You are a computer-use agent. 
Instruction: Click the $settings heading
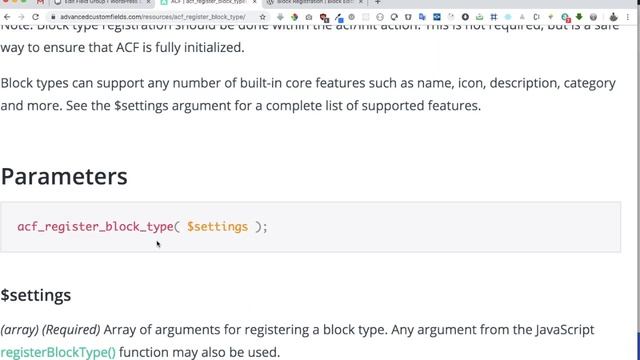[x=36, y=295]
